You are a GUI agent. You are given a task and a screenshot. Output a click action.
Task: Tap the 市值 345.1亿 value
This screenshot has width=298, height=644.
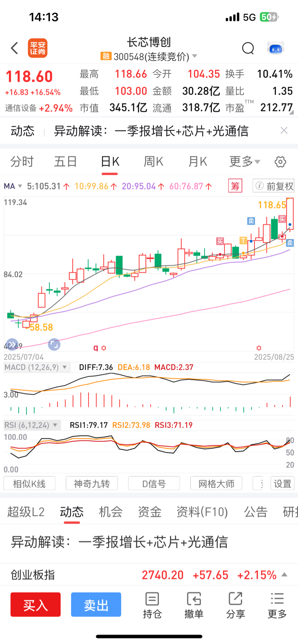coord(128,107)
